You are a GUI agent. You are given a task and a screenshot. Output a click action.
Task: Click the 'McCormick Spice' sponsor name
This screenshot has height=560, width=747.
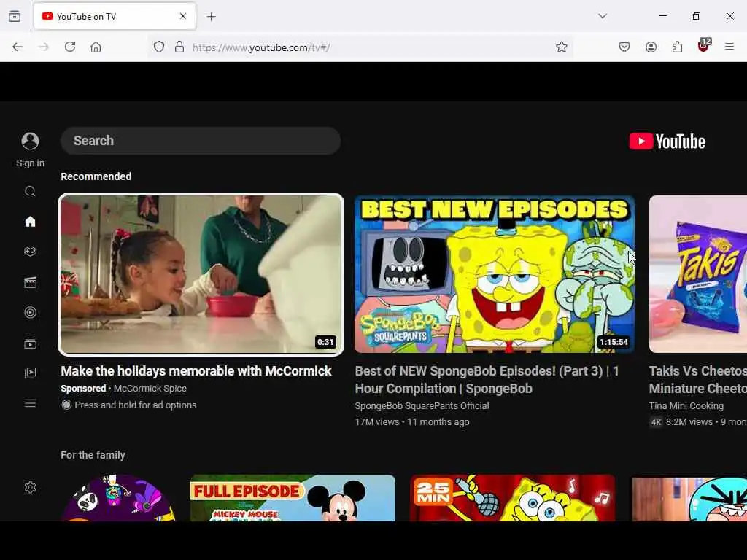pos(150,388)
